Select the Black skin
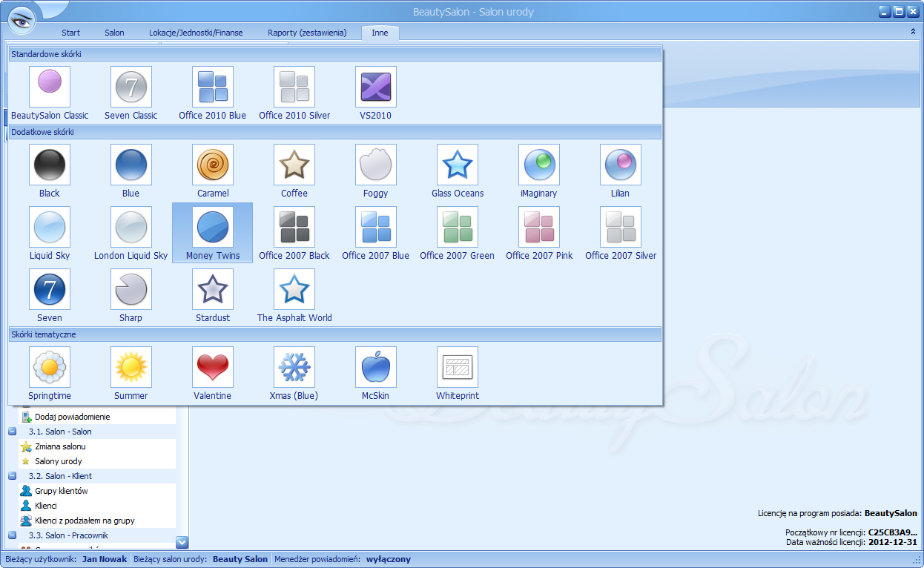The height and width of the screenshot is (568, 924). [50, 171]
